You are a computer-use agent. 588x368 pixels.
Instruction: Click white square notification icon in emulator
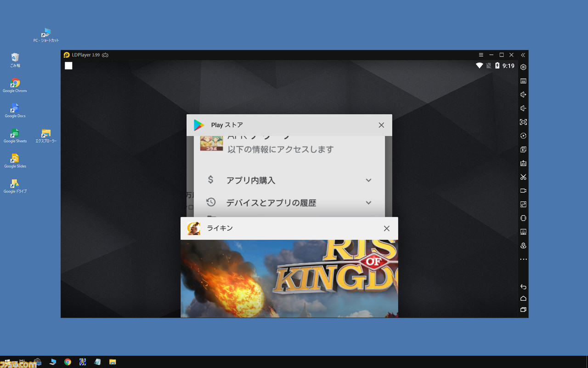point(68,66)
